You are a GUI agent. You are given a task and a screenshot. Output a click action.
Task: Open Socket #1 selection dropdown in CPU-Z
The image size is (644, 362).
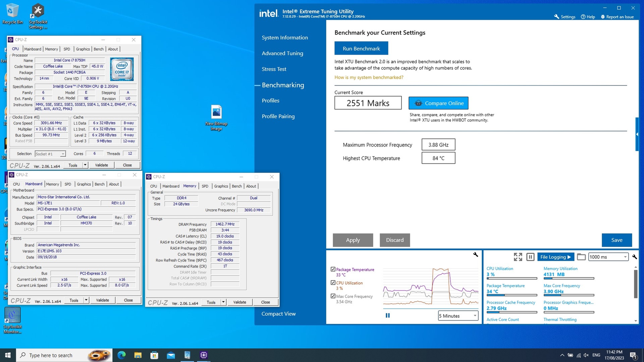tap(50, 154)
